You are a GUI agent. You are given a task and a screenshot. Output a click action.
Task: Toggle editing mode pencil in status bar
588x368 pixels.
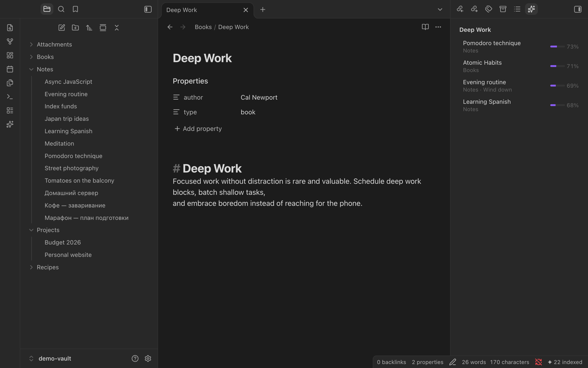(453, 362)
